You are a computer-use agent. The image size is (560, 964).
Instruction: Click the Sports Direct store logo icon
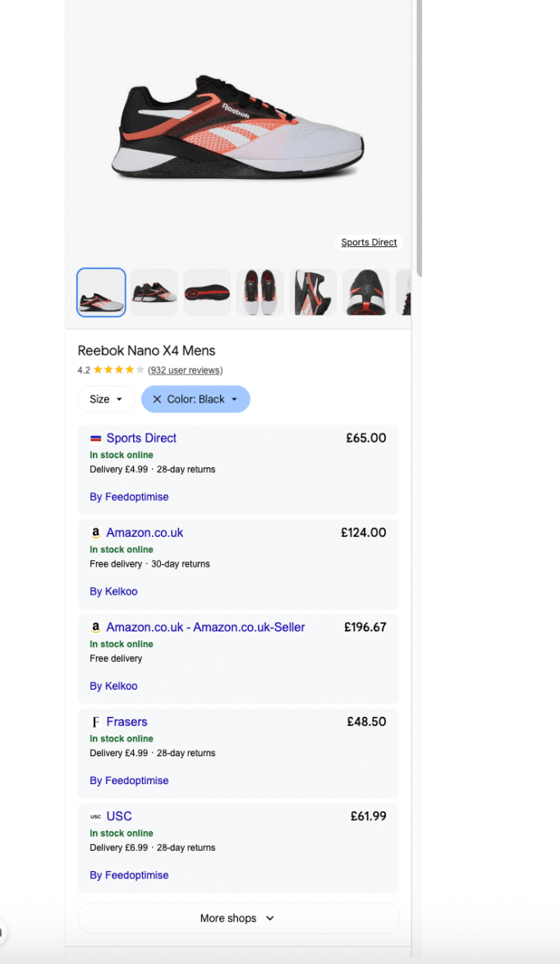pyautogui.click(x=95, y=438)
